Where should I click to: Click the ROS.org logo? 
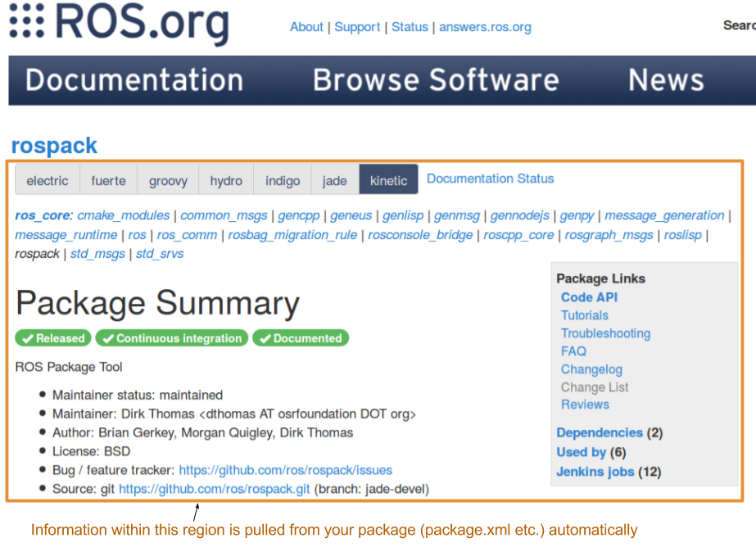tap(120, 24)
